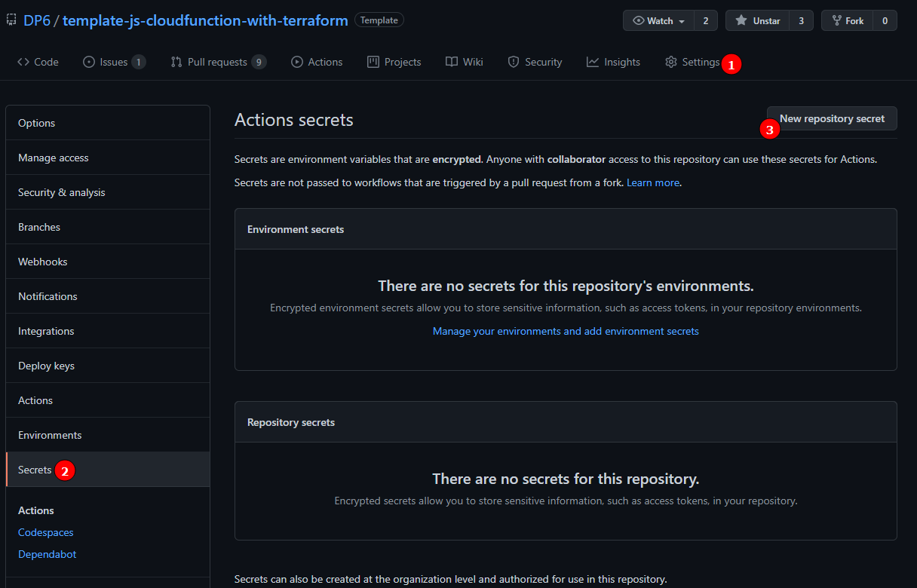Select Secrets in the sidebar
Screen dimensions: 917x588
click(108, 470)
